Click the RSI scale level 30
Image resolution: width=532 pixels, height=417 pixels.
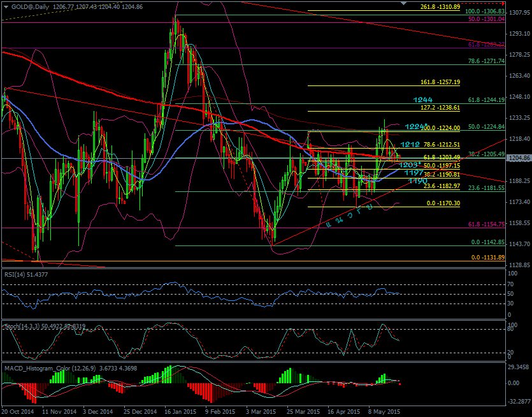pyautogui.click(x=511, y=304)
